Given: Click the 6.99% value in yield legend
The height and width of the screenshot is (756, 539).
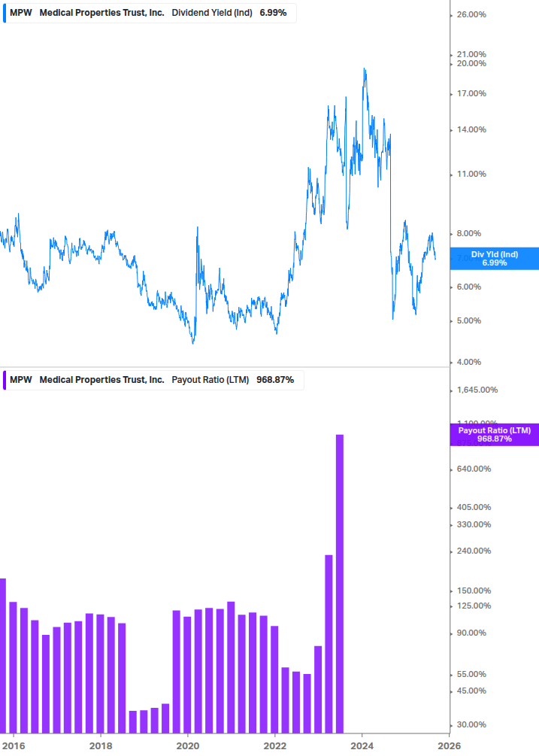Looking at the screenshot, I should [x=273, y=13].
